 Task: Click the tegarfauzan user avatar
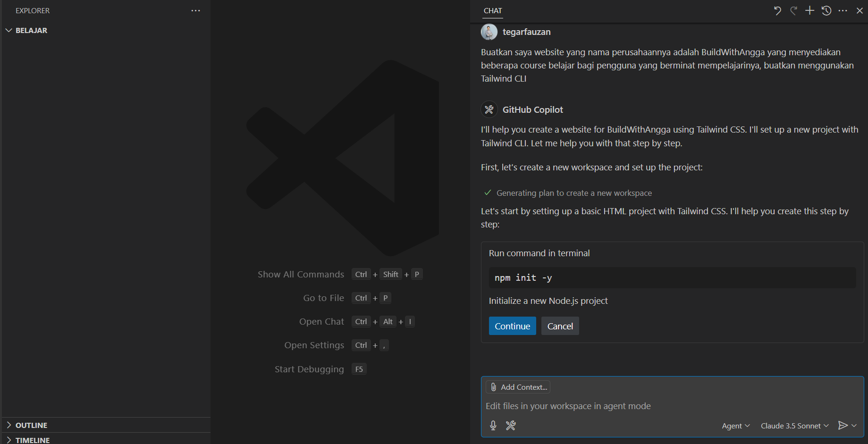tap(489, 32)
